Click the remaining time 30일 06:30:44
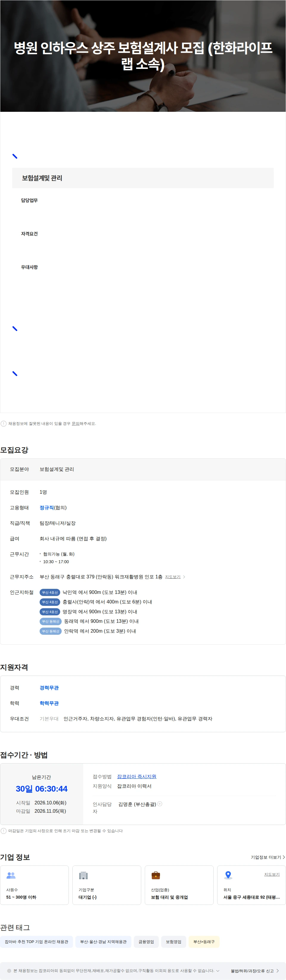286x980 pixels. (x=41, y=789)
